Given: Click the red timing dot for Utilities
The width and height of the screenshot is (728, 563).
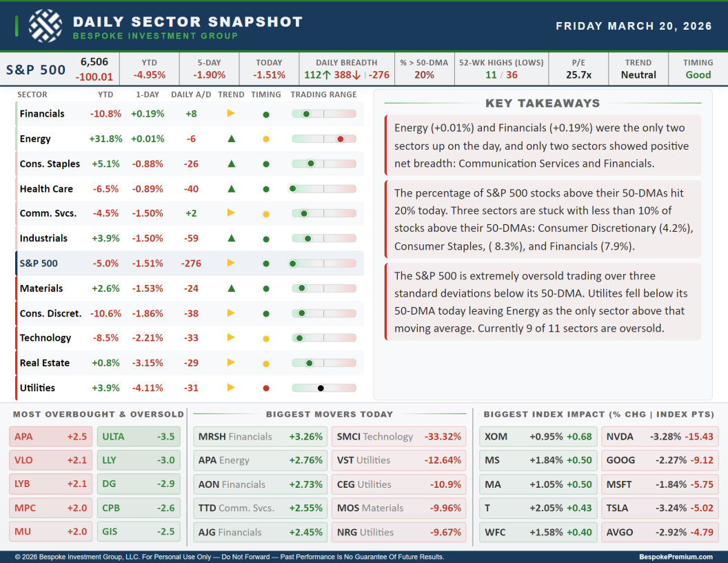Looking at the screenshot, I should [x=266, y=388].
